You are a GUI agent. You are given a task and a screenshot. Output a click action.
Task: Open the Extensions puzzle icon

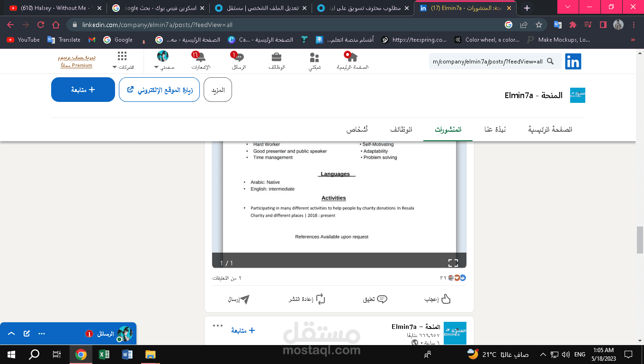[573, 25]
